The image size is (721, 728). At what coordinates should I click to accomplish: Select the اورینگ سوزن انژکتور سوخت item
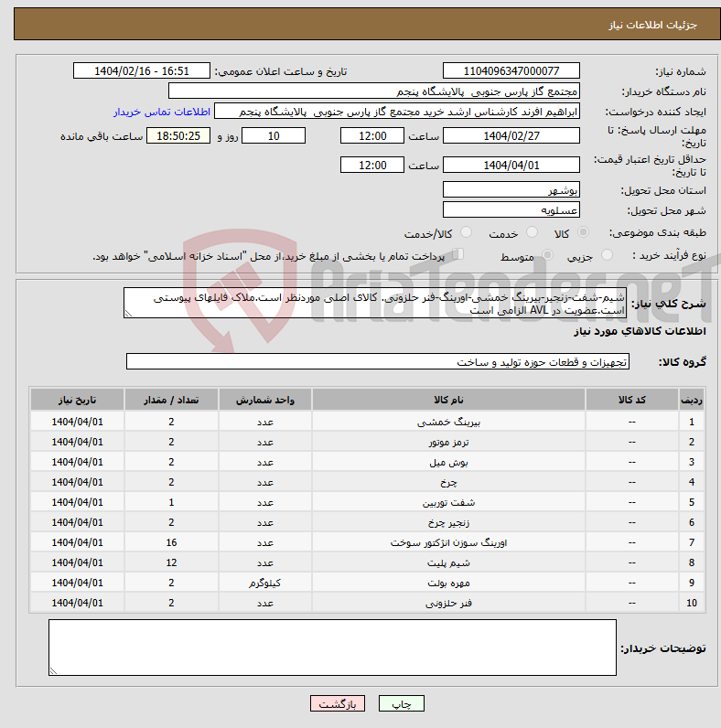pos(448,542)
